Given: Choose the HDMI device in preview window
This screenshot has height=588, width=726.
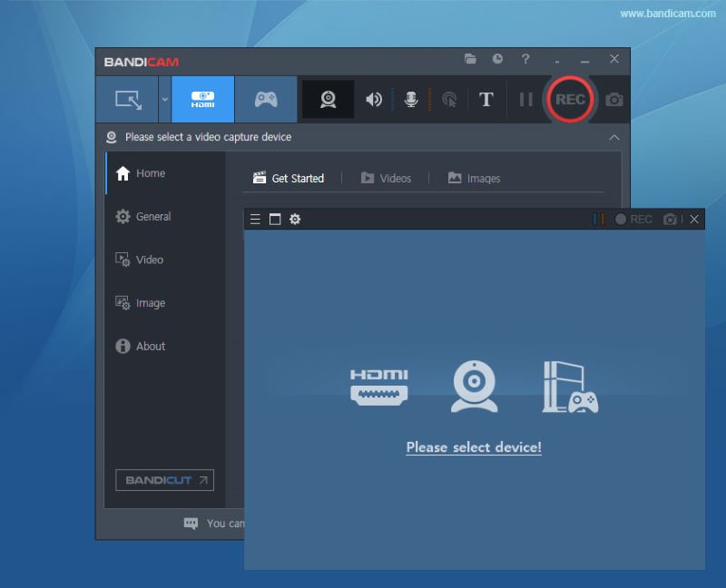Looking at the screenshot, I should 379,386.
